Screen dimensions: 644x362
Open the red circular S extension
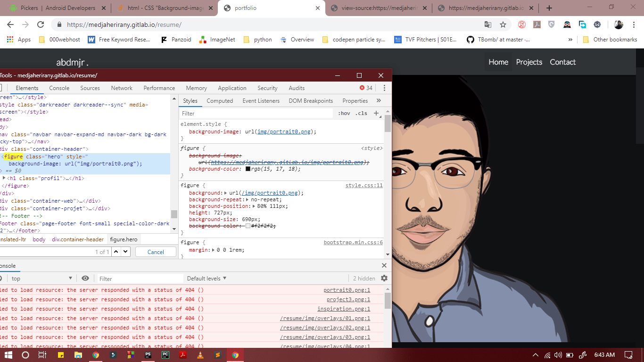pyautogui.click(x=522, y=25)
